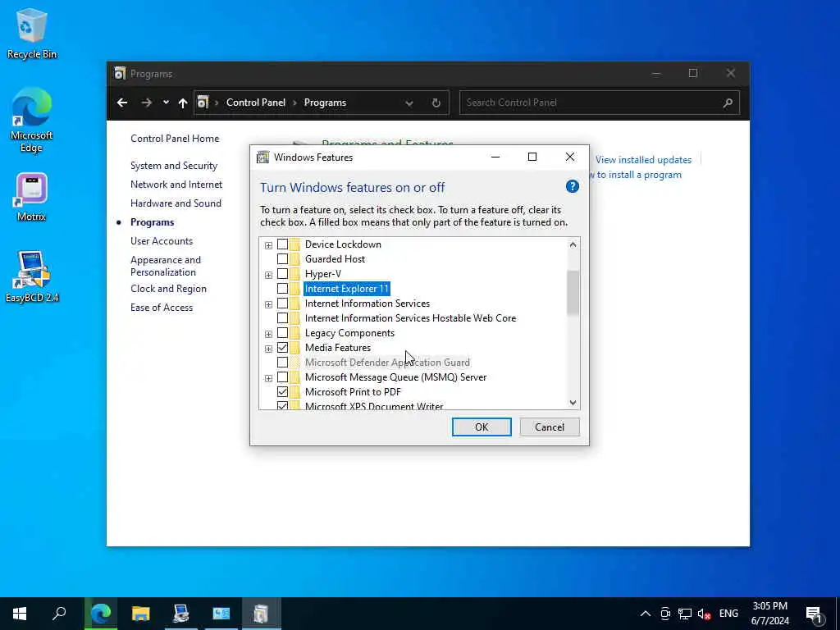Enable the Legacy Components checkbox
The image size is (840, 630).
pos(282,333)
